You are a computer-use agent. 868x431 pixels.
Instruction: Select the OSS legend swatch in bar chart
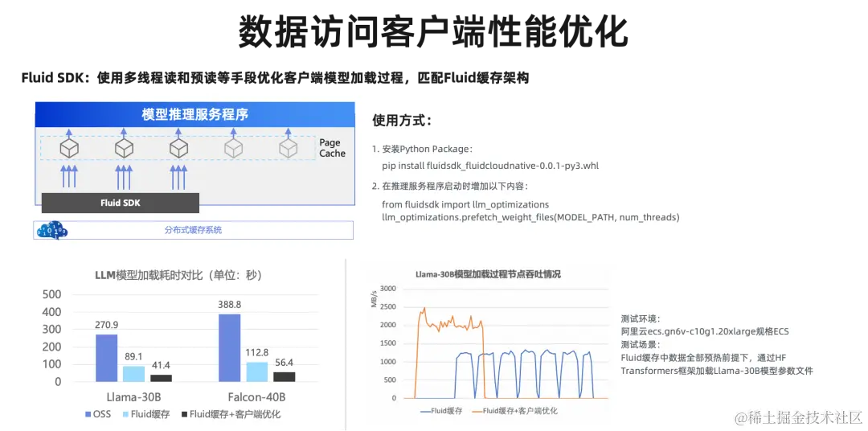(x=88, y=414)
